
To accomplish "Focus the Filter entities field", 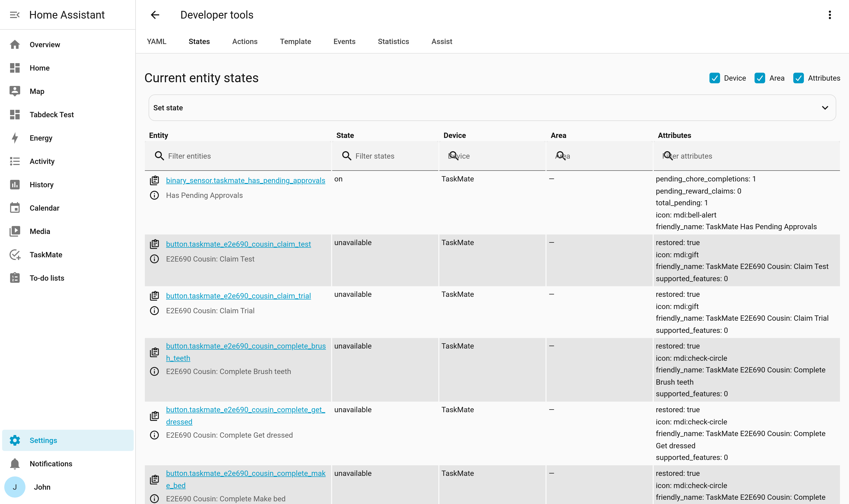I will [x=238, y=156].
